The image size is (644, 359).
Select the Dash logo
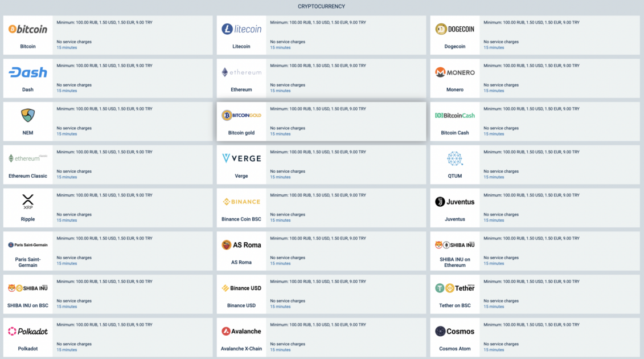coord(28,72)
